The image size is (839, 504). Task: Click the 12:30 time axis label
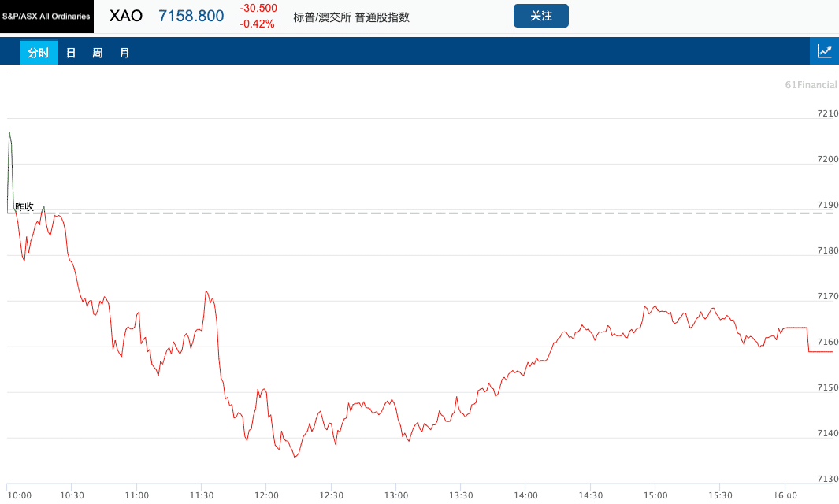(x=331, y=495)
